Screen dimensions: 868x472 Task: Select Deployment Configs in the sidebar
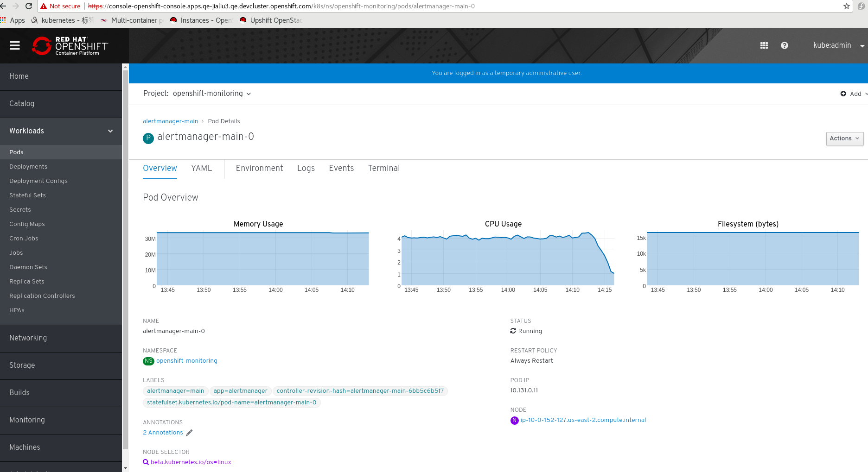pyautogui.click(x=61, y=181)
